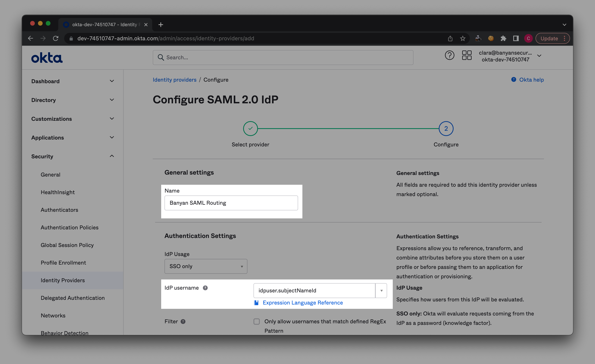Go back to Select provider step circle
Image resolution: width=595 pixels, height=364 pixels.
pyautogui.click(x=250, y=129)
